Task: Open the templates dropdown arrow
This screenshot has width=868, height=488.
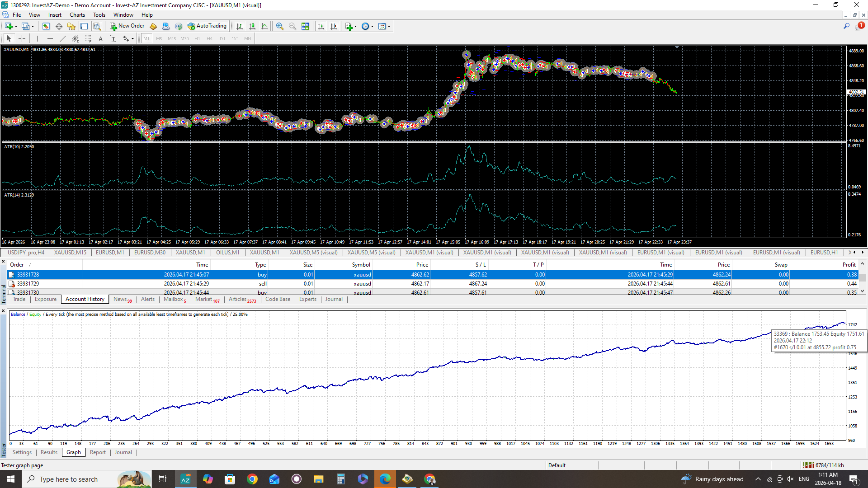Action: point(389,26)
